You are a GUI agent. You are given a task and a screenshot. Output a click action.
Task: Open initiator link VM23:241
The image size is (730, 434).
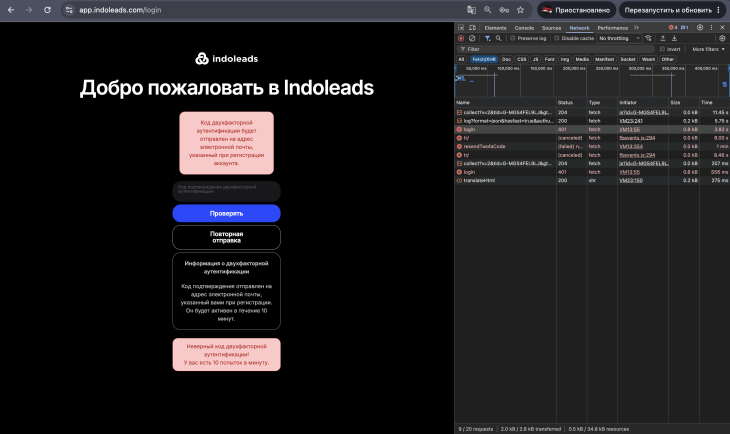click(x=630, y=121)
